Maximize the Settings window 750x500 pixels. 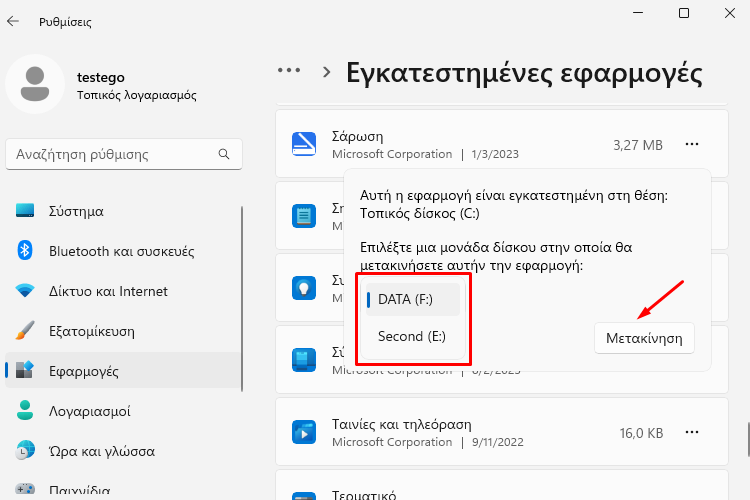(x=684, y=13)
